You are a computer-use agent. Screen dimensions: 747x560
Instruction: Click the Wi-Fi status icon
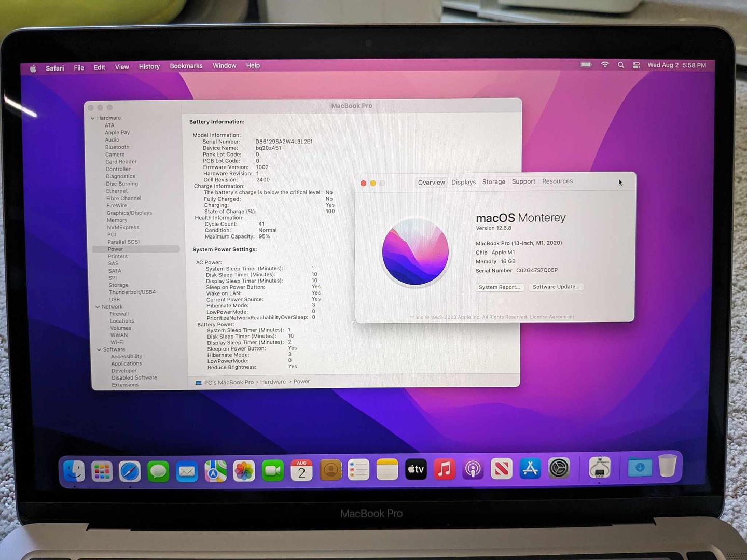605,65
